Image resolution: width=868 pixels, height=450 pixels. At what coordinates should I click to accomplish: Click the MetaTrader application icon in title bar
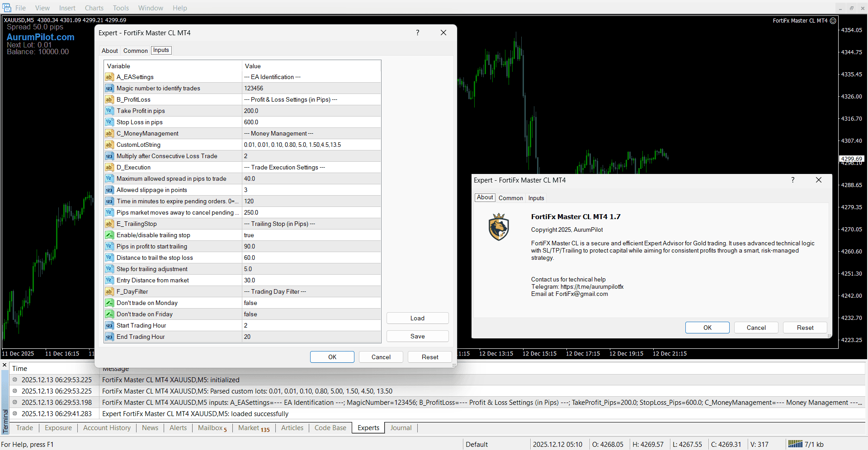pos(7,8)
